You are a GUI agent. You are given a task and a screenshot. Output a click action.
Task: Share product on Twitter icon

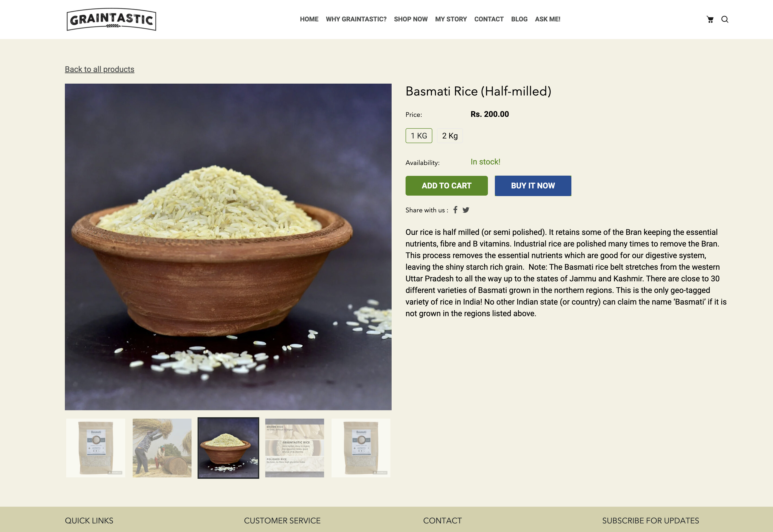pos(466,210)
